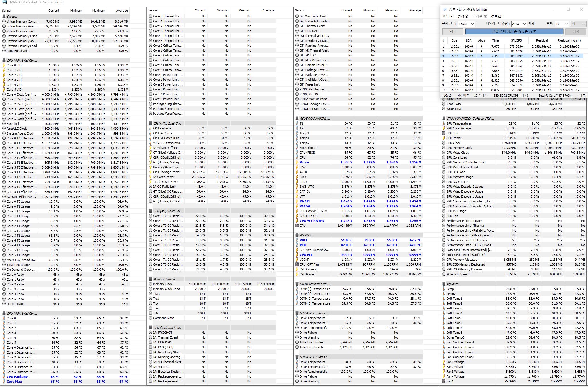
Task: Click the Aquaero group header icon
Action: 444,284
